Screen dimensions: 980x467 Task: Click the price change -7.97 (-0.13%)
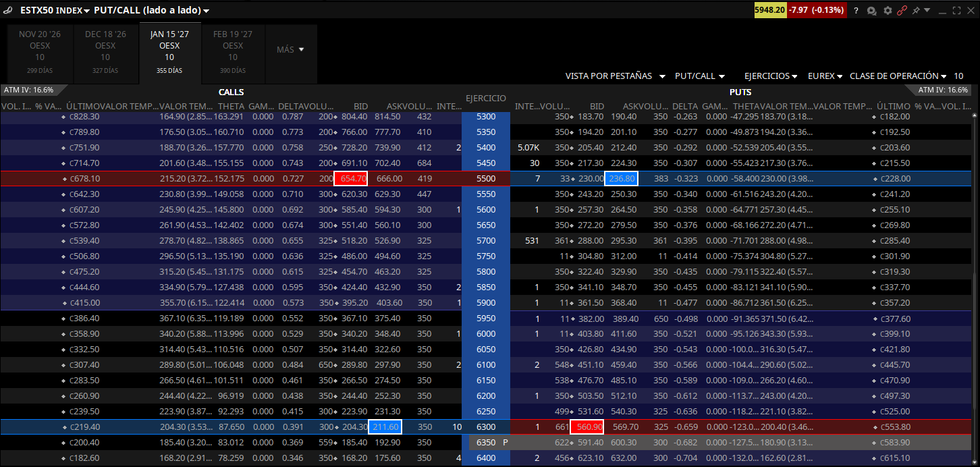(x=817, y=11)
